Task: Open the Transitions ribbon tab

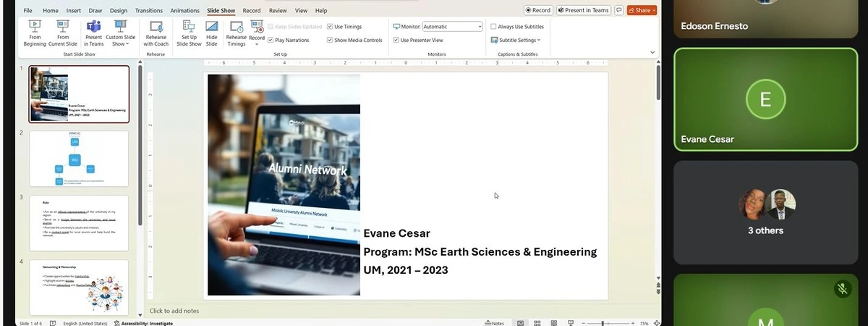Action: pyautogui.click(x=149, y=11)
